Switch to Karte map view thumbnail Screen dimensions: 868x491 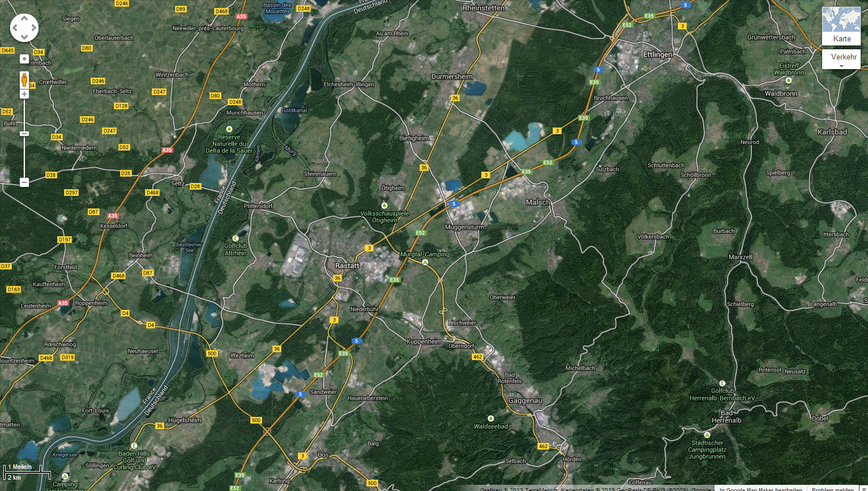coord(841,25)
